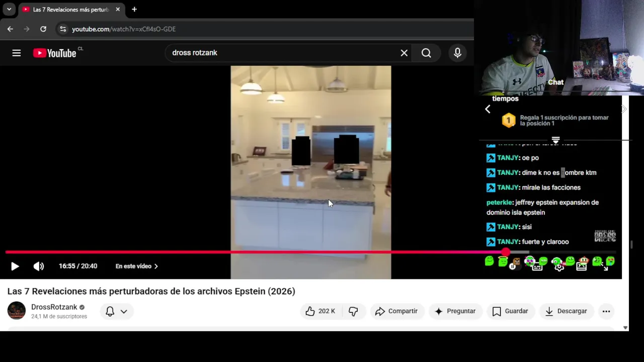This screenshot has height=362, width=644.
Task: Click the peterkle username in chat
Action: 499,203
